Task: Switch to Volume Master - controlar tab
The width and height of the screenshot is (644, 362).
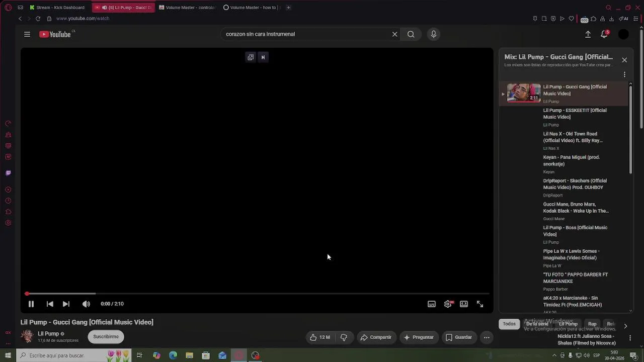Action: coord(187,8)
